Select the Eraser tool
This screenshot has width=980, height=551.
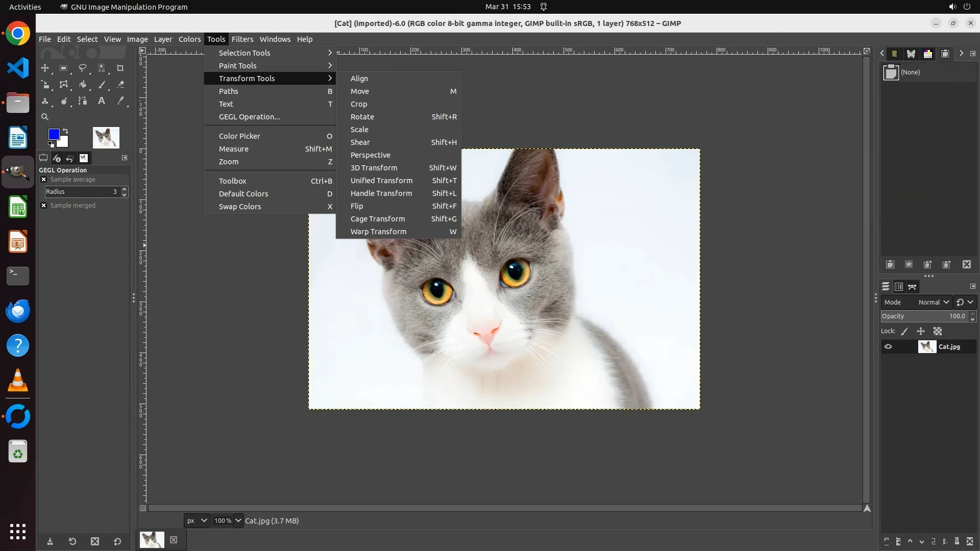click(x=120, y=85)
